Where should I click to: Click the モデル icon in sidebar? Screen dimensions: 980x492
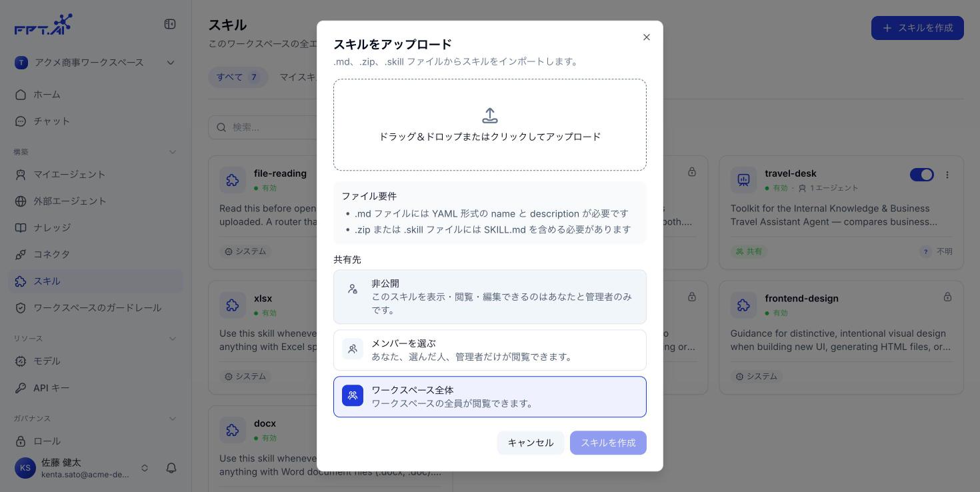pos(21,361)
